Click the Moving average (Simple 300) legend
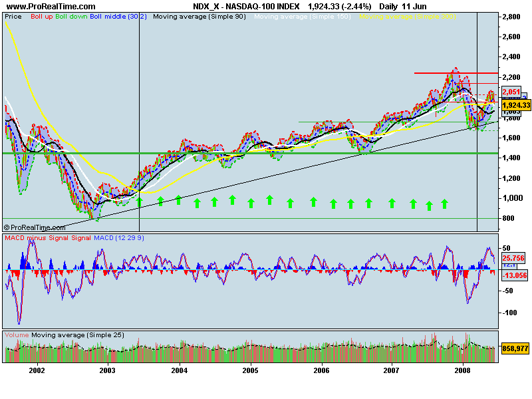 tap(408, 16)
